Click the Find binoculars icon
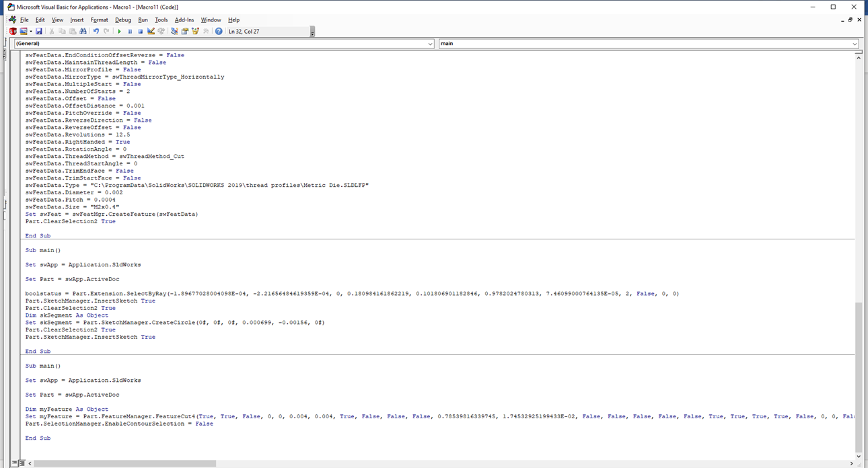This screenshot has height=468, width=868. click(x=82, y=31)
